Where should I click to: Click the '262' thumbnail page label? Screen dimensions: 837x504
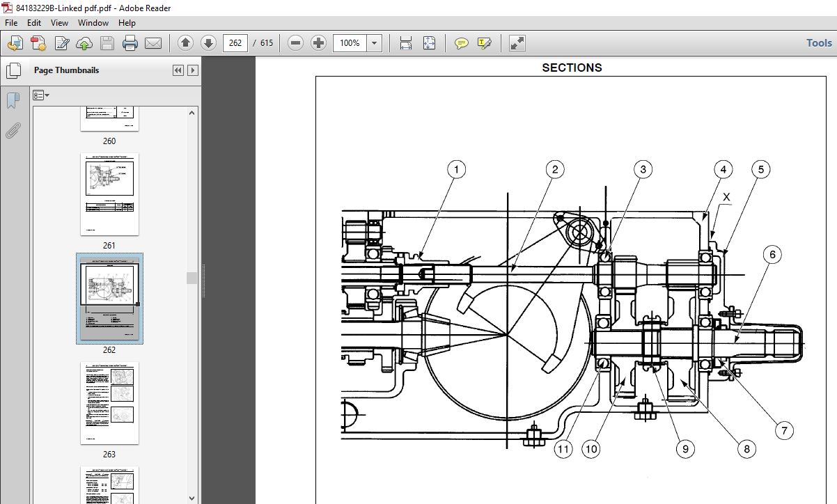coord(109,349)
